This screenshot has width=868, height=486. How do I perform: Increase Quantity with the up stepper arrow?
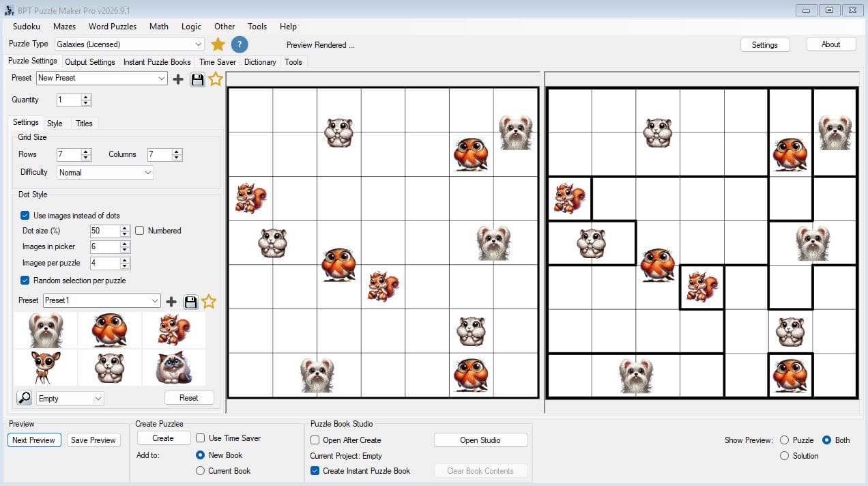[x=86, y=97]
